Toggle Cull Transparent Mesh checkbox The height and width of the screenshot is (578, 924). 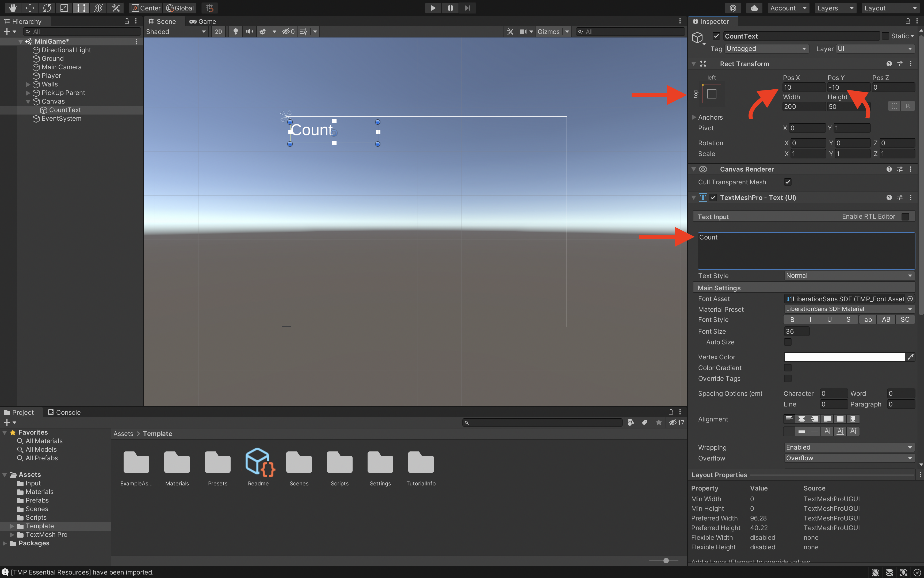pos(788,182)
